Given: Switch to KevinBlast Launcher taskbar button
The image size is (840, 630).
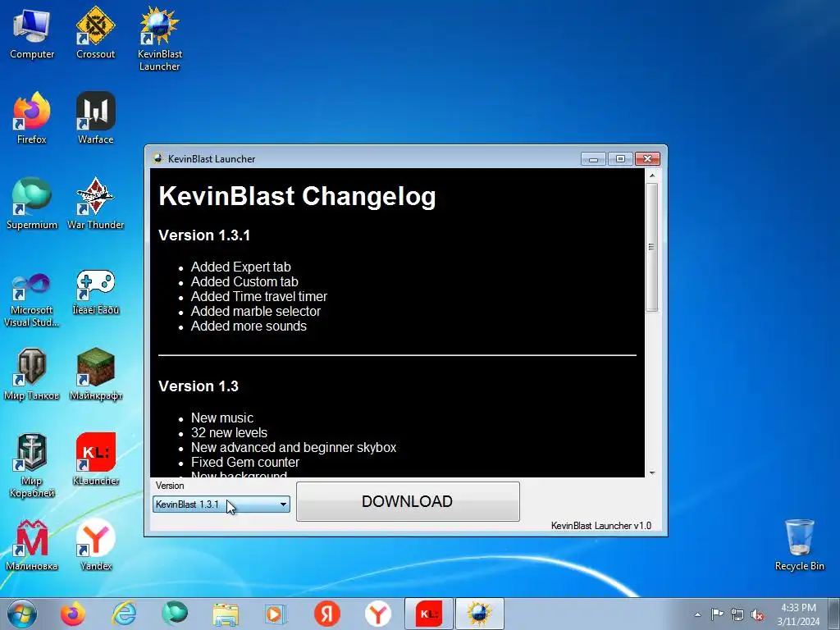Looking at the screenshot, I should coord(479,614).
